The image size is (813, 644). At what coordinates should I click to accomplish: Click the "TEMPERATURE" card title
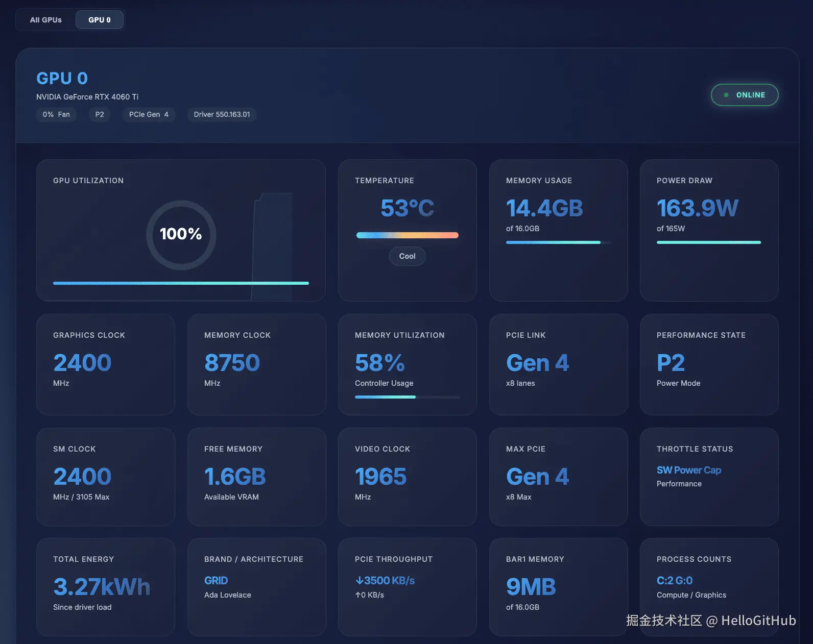(385, 181)
